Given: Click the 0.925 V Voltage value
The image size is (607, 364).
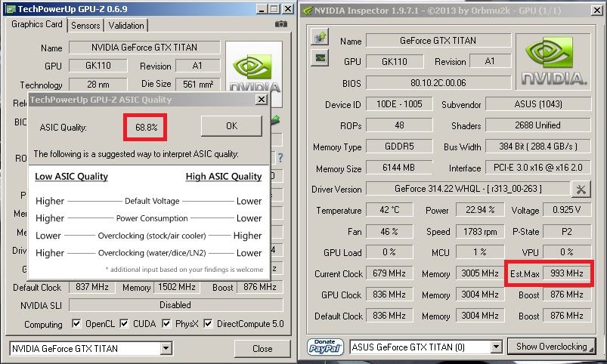Looking at the screenshot, I should pyautogui.click(x=567, y=210).
